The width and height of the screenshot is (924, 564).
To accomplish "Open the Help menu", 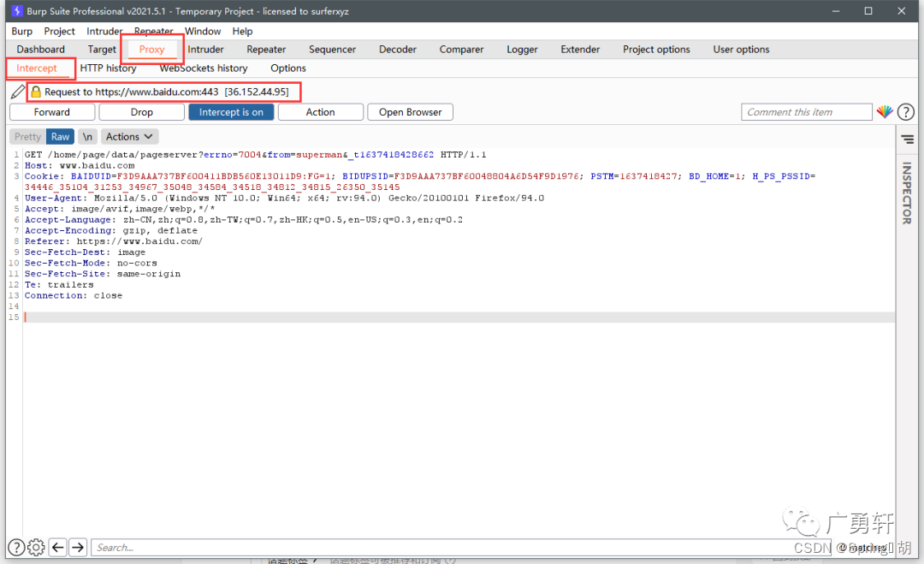I will [x=242, y=31].
